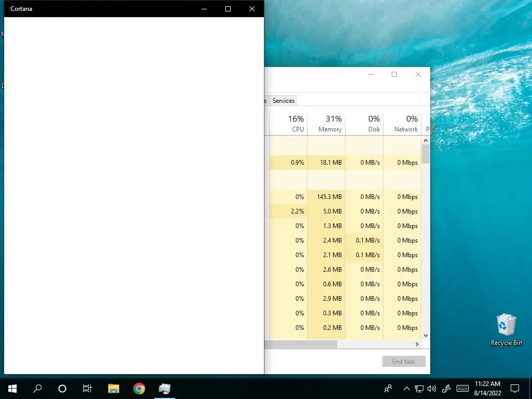Screen dimensions: 532x399
Task: Click the disabled End task button
Action: pos(404,362)
